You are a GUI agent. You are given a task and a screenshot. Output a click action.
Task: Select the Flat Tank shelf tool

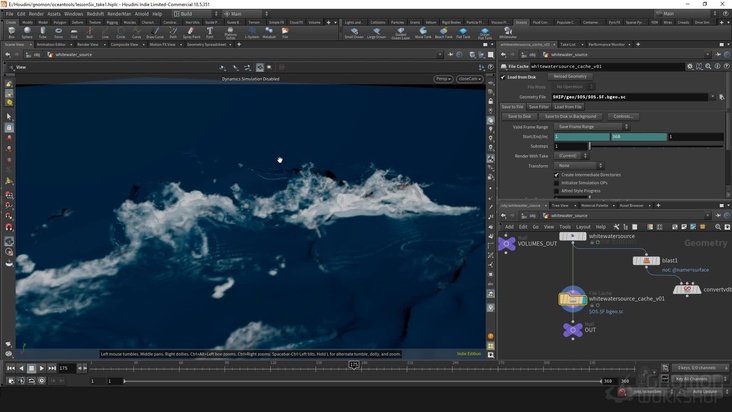[463, 33]
